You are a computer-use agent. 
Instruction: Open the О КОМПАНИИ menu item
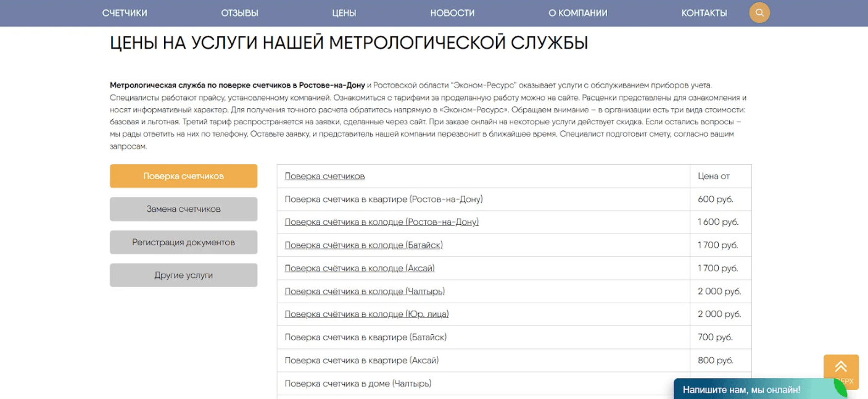coord(578,13)
